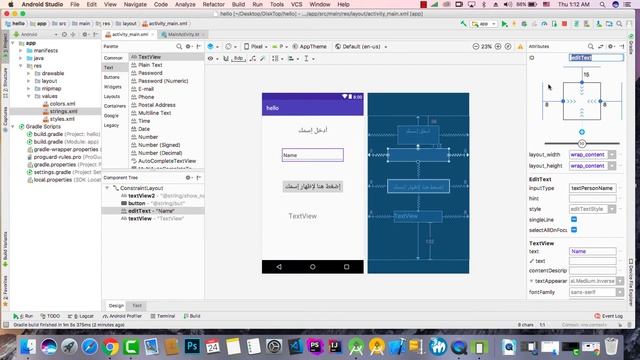Image resolution: width=640 pixels, height=360 pixels.
Task: Expand the drawable folder
Action: click(29, 73)
